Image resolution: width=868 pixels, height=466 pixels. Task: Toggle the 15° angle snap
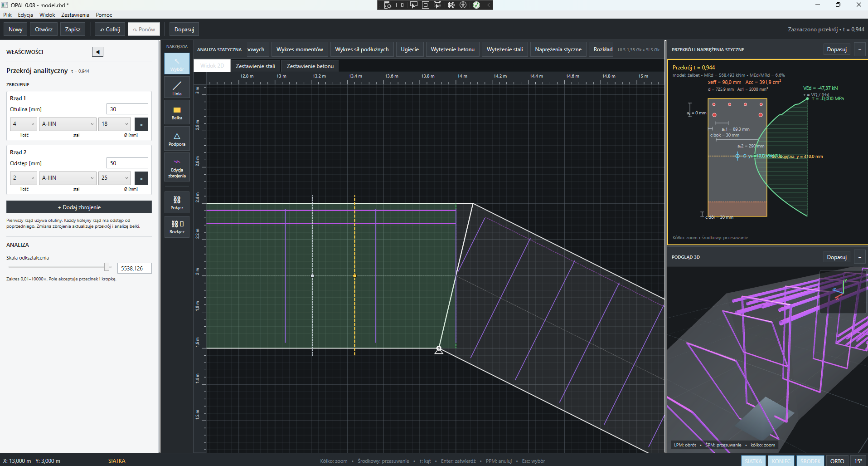858,461
